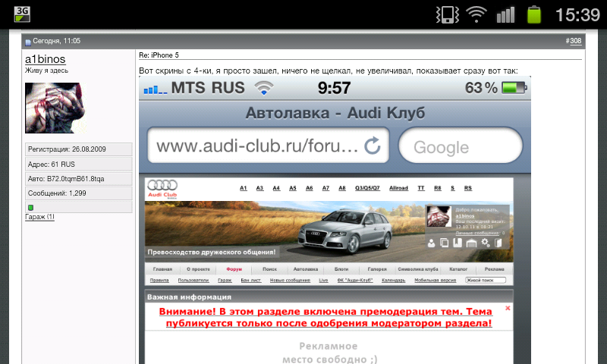Open the A6 model link
607x364 pixels.
(x=309, y=188)
